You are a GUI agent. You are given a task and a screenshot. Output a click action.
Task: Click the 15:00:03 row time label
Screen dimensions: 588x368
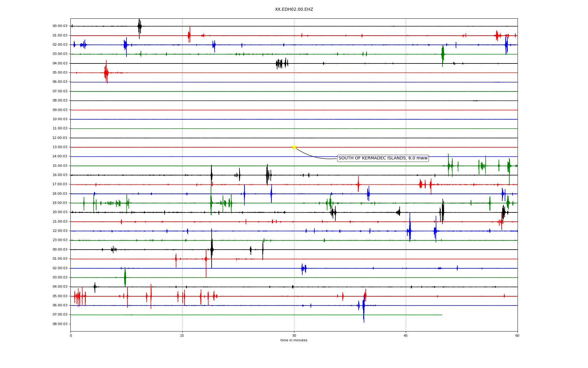pyautogui.click(x=60, y=166)
